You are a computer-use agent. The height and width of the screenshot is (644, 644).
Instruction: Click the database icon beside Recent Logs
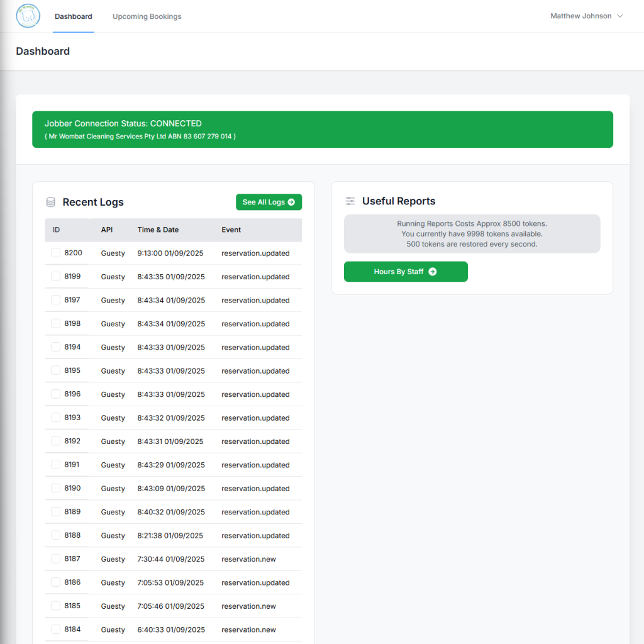click(51, 203)
